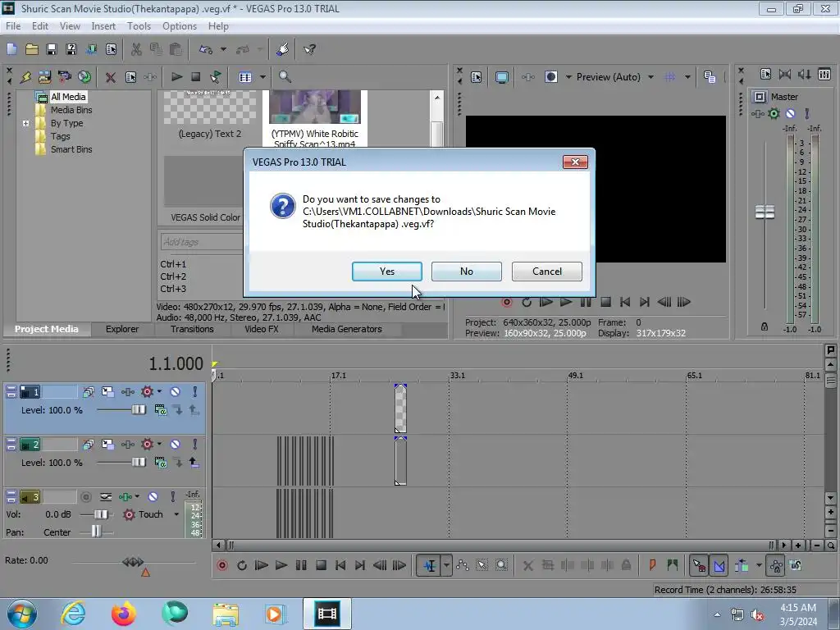
Task: Mute audio track 3
Action: tap(153, 497)
